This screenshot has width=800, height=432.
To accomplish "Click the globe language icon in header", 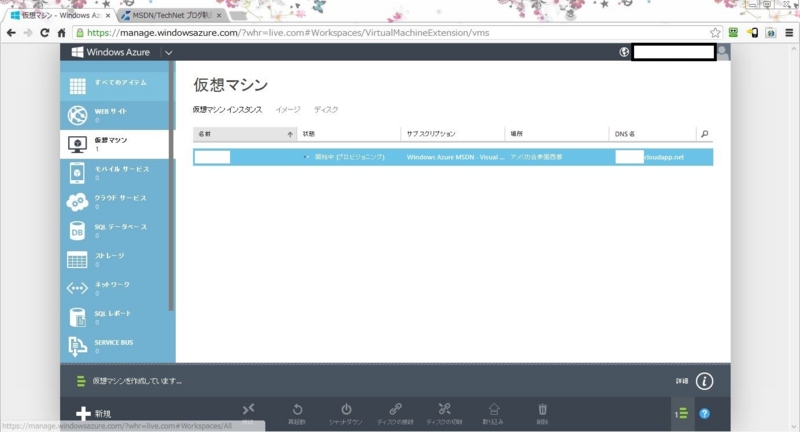I will 624,52.
